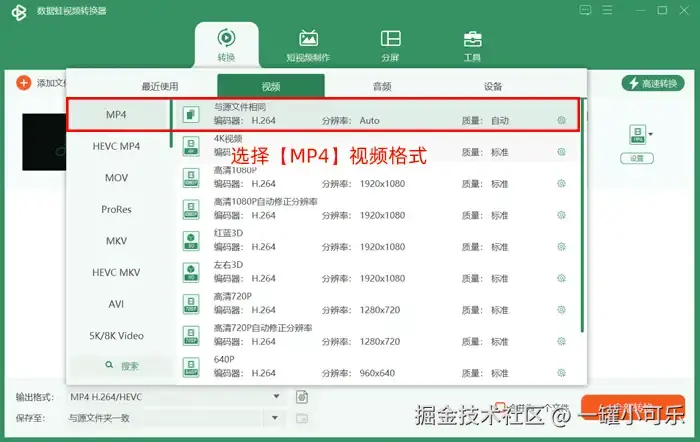Screen dimensions: 700x442
Task: Click the 设置 settings button
Action: (637, 158)
